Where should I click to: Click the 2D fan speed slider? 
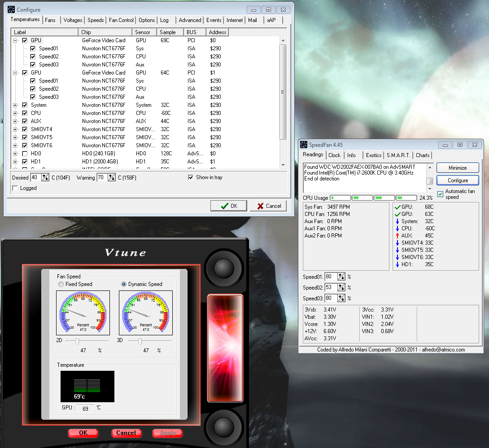click(x=77, y=342)
